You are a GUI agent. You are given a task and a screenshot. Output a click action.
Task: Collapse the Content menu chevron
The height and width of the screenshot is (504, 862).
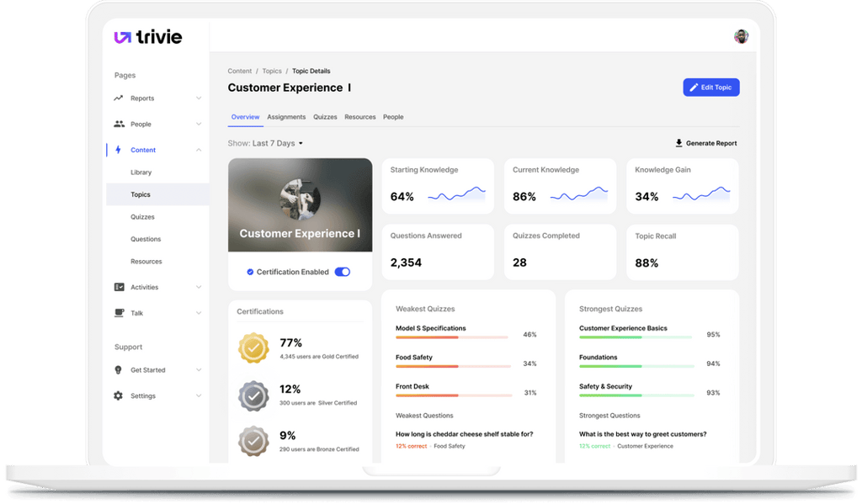pyautogui.click(x=197, y=149)
